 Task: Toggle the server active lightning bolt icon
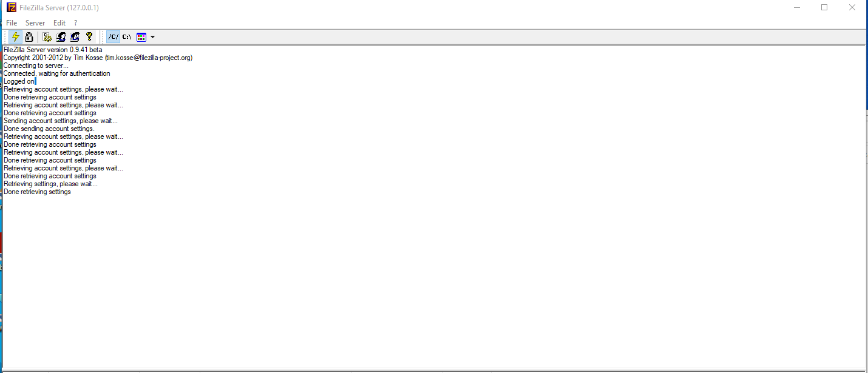pos(16,37)
